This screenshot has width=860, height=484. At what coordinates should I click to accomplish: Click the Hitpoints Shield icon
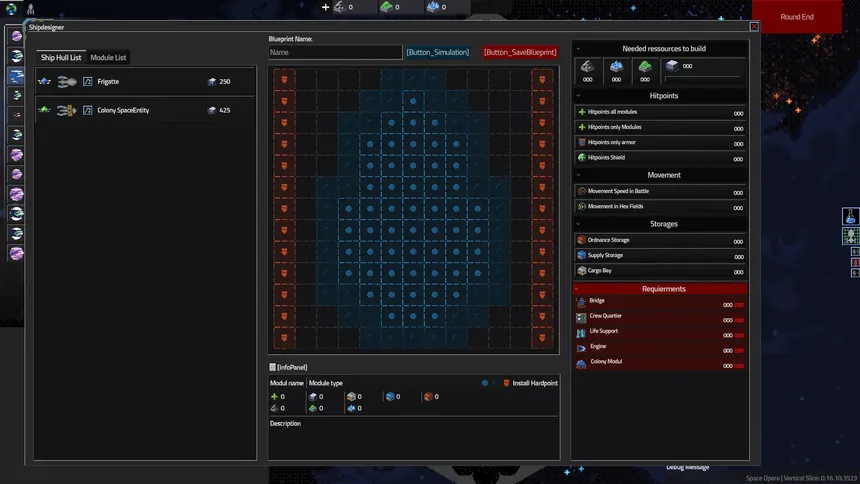pyautogui.click(x=581, y=158)
